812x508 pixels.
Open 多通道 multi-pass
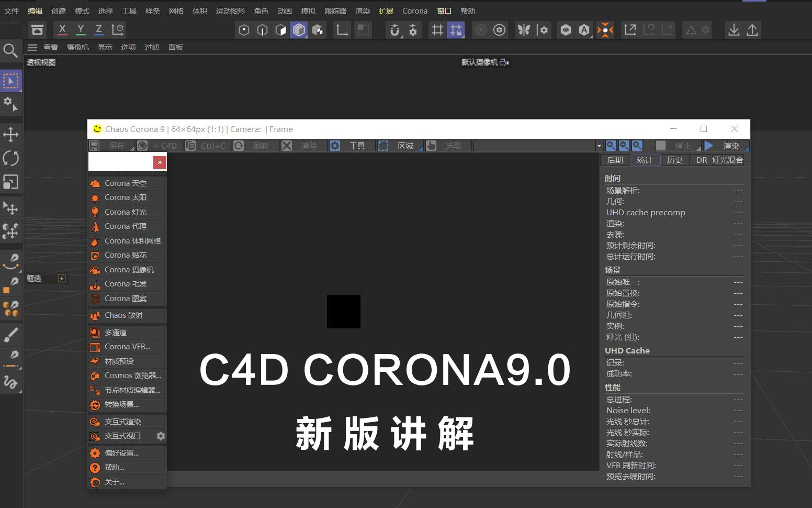(x=128, y=333)
